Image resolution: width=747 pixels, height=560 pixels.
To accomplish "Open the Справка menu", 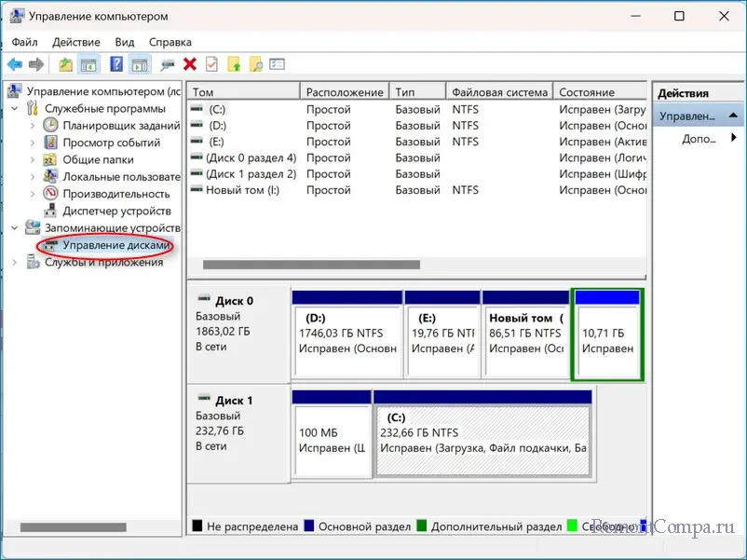I will coord(170,42).
